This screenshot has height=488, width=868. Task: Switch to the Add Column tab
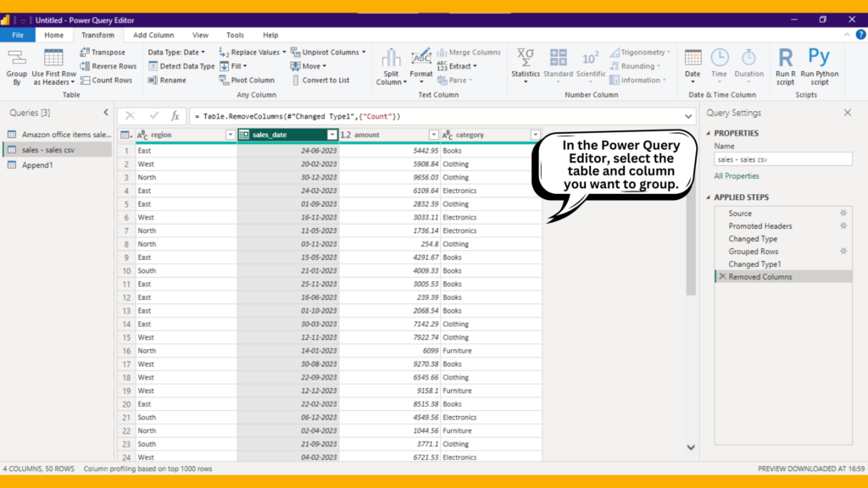click(153, 35)
